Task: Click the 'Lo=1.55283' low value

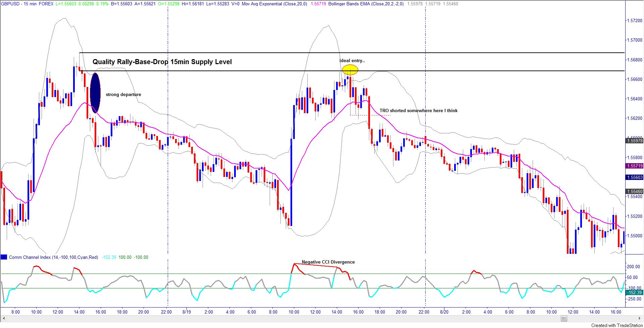Action: click(218, 4)
